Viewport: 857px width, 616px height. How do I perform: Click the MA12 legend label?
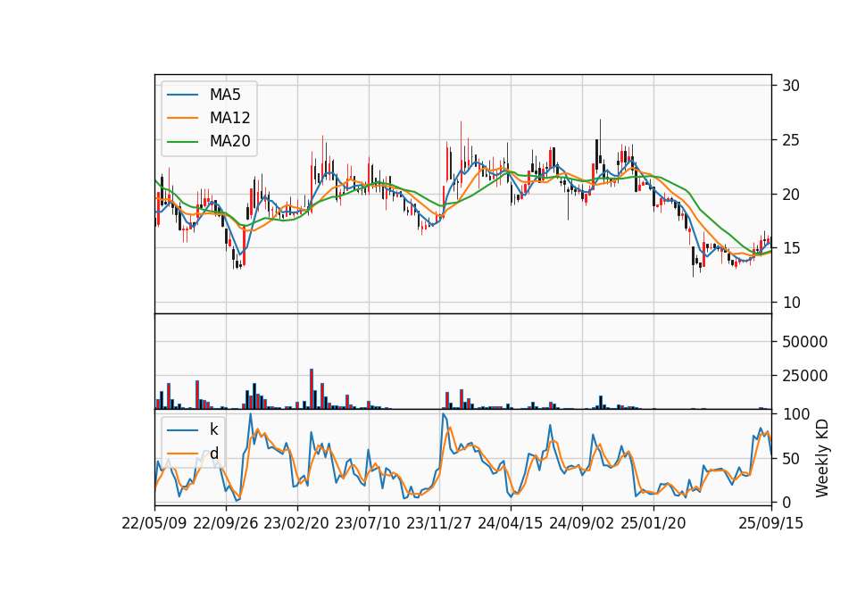[x=229, y=118]
